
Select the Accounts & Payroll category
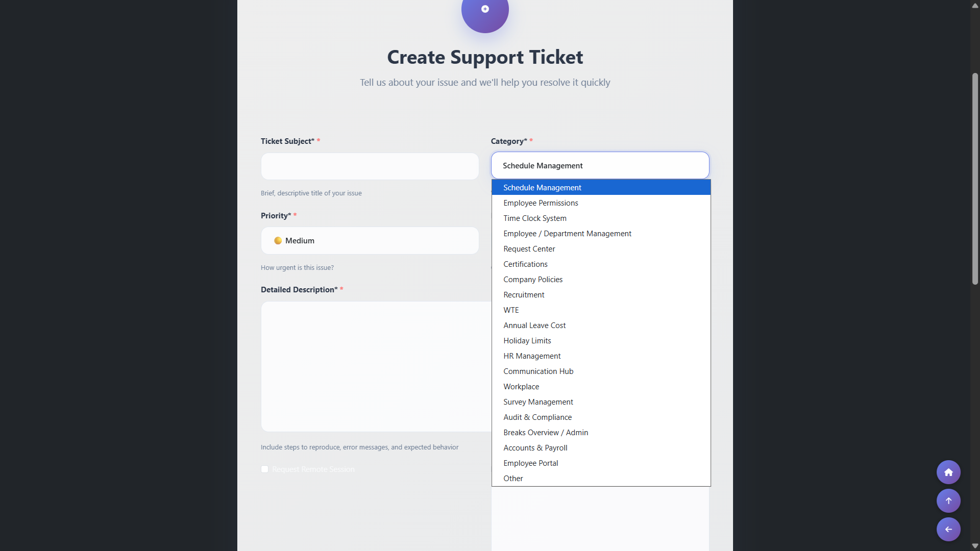tap(535, 447)
